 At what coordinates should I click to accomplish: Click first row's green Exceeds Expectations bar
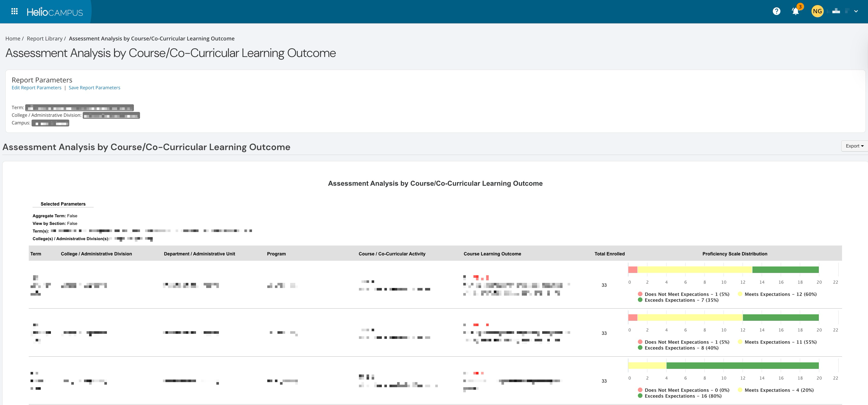[x=785, y=270]
